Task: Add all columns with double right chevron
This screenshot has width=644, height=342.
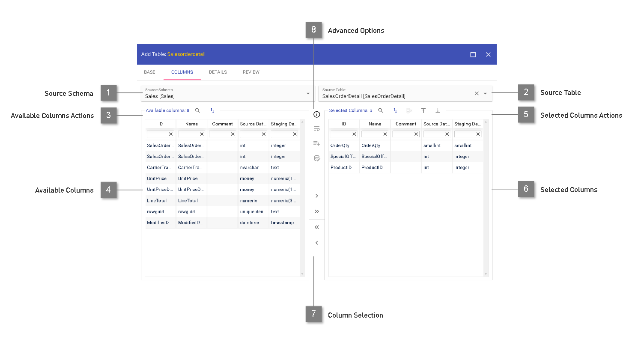Action: (317, 211)
